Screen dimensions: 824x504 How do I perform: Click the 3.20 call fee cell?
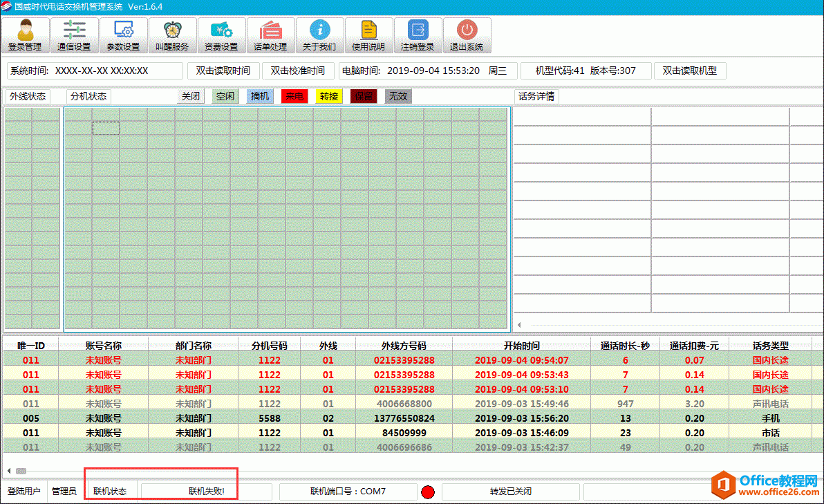(x=694, y=404)
